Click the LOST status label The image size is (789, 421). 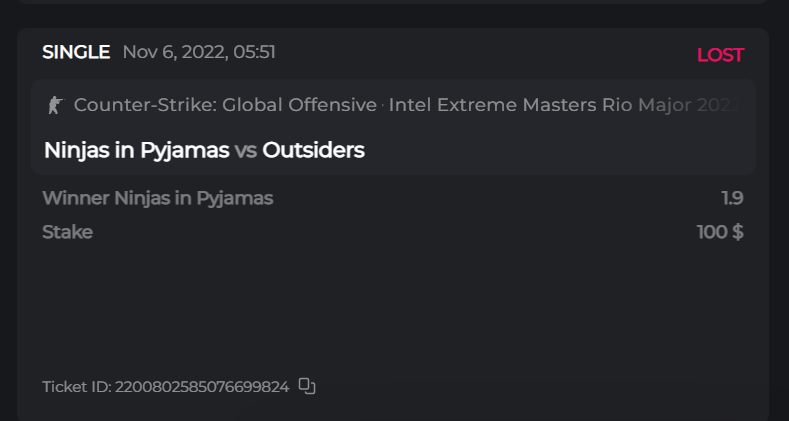720,55
